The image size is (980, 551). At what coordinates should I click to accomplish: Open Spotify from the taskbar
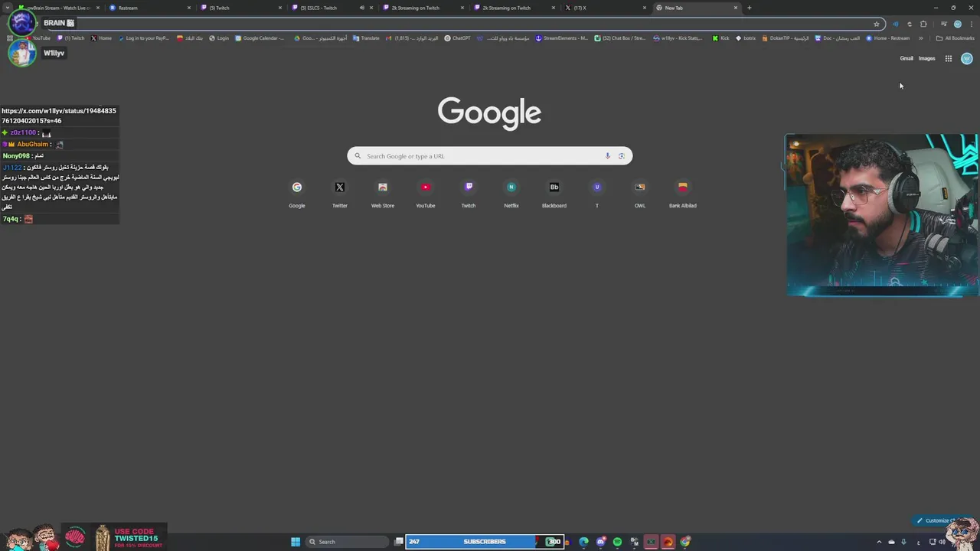click(x=617, y=542)
